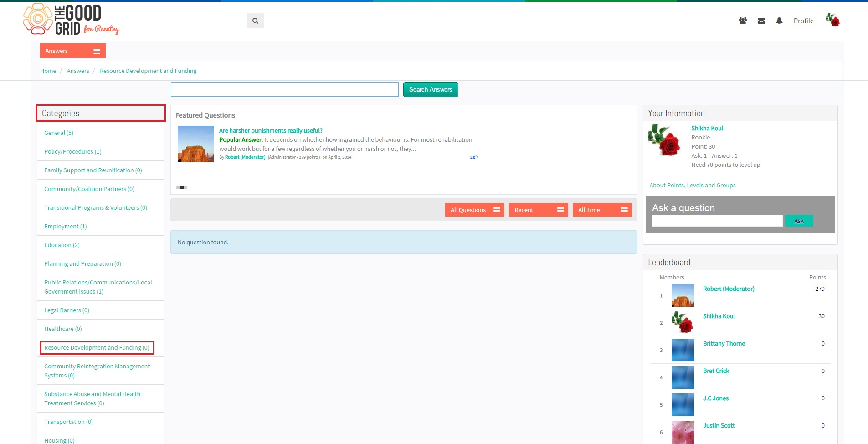This screenshot has width=868, height=444.
Task: Click Robert (Moderator) author link in featured question
Action: click(x=245, y=157)
